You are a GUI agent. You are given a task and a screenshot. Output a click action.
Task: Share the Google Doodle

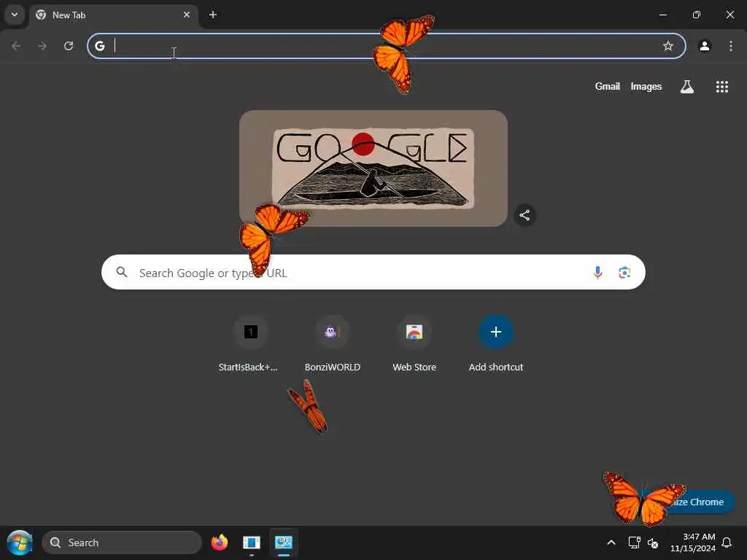pos(525,215)
